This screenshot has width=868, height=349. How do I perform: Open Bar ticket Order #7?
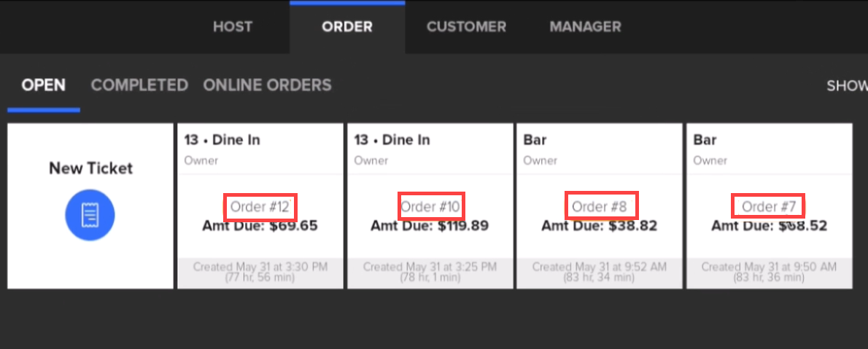click(x=768, y=207)
